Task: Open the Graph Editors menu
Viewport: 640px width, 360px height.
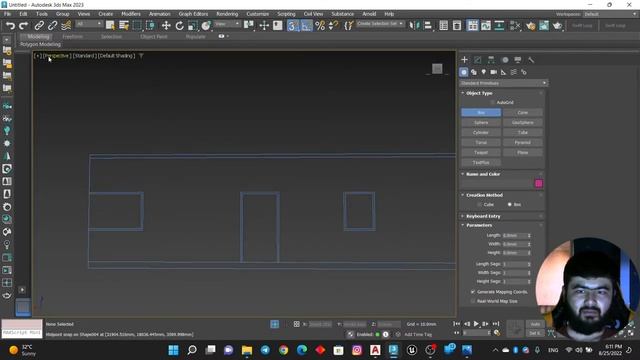Action: [193, 14]
